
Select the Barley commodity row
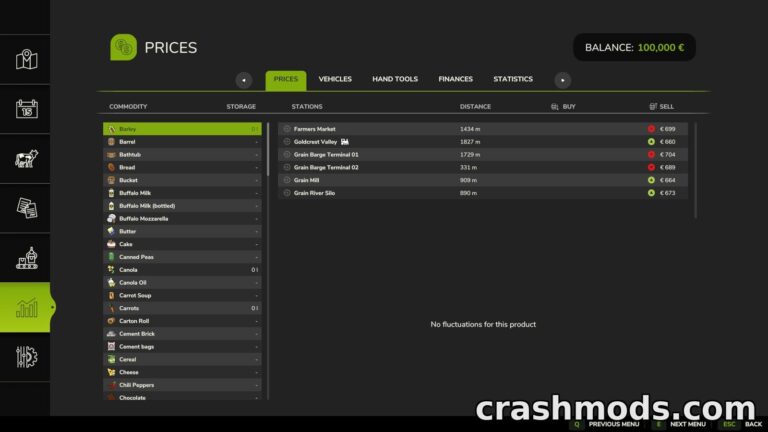pyautogui.click(x=182, y=129)
